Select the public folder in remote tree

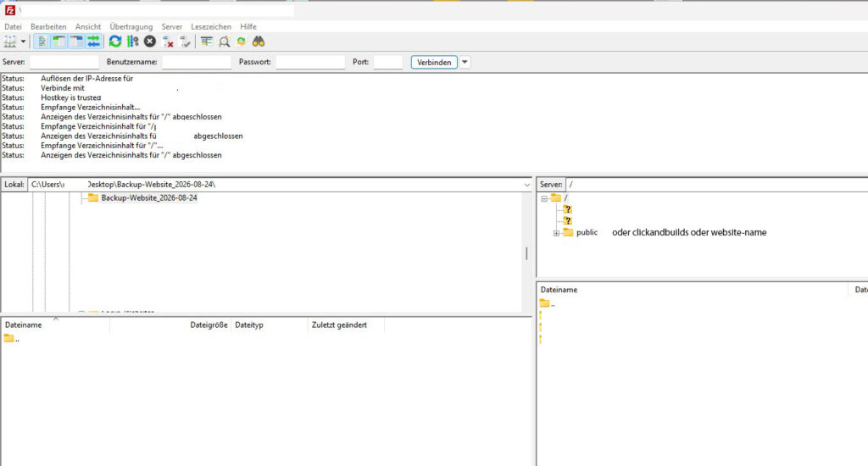click(587, 232)
